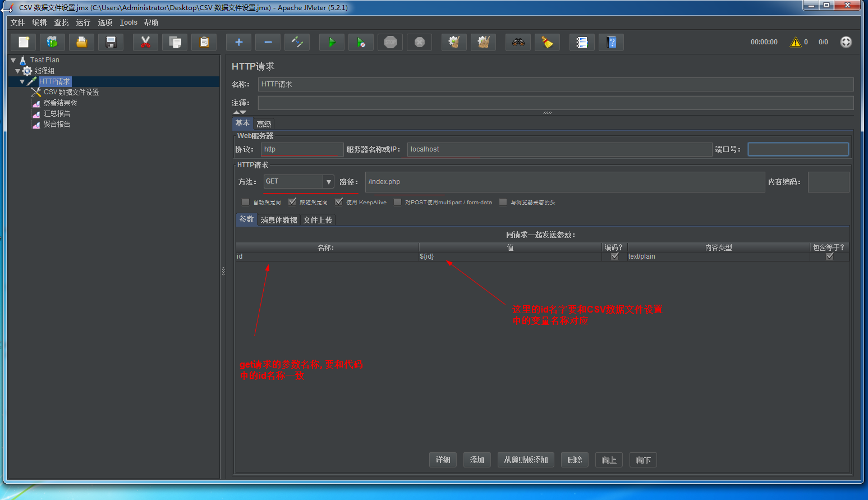Click the Search binoculars toolbar icon
The image size is (868, 500).
(518, 42)
